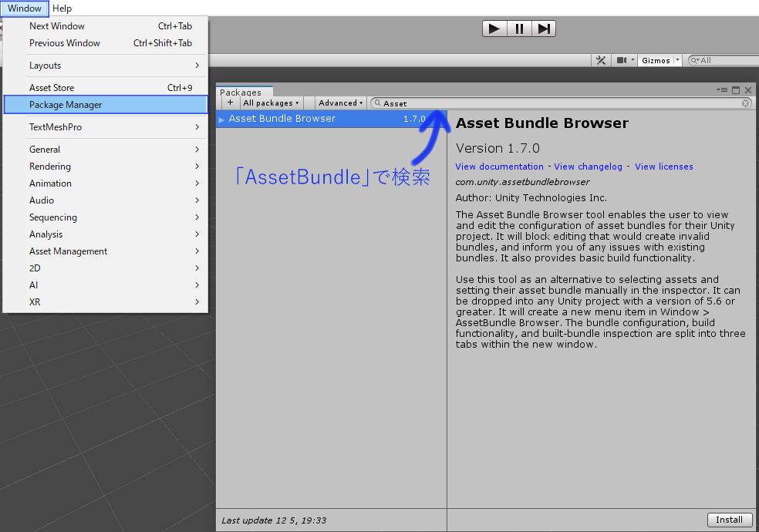Click the Install button

point(729,520)
